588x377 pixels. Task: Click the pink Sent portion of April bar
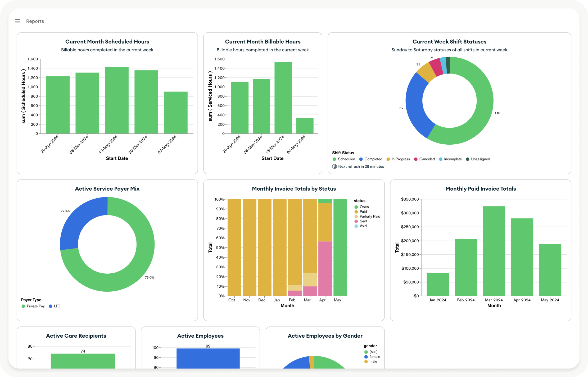click(325, 269)
